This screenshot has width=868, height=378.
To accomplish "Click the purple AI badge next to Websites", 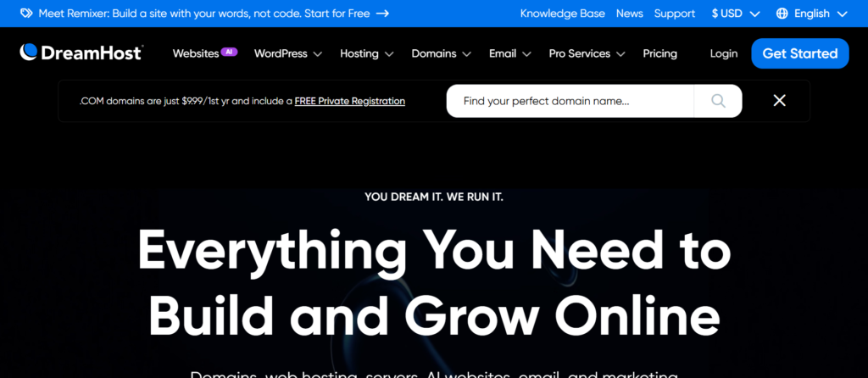I will click(x=229, y=52).
